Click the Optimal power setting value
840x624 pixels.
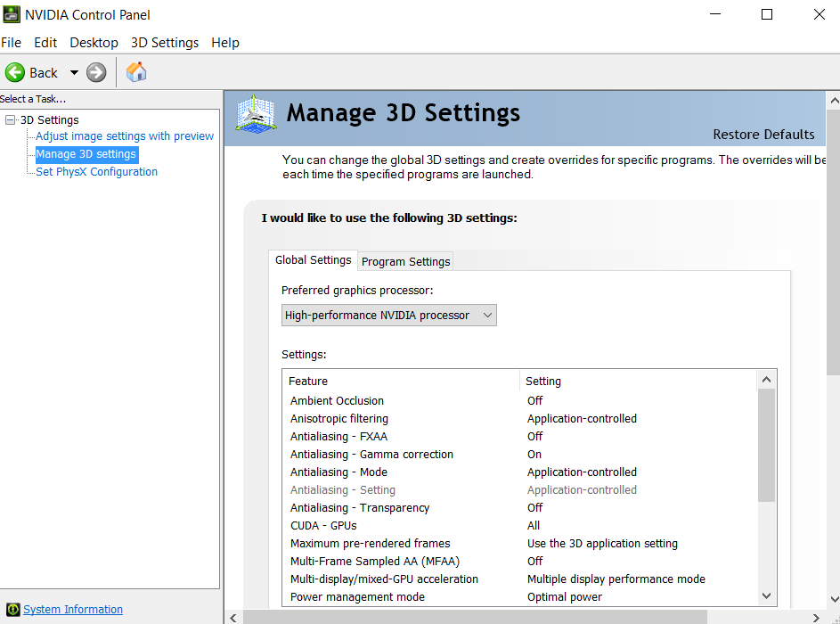click(565, 596)
